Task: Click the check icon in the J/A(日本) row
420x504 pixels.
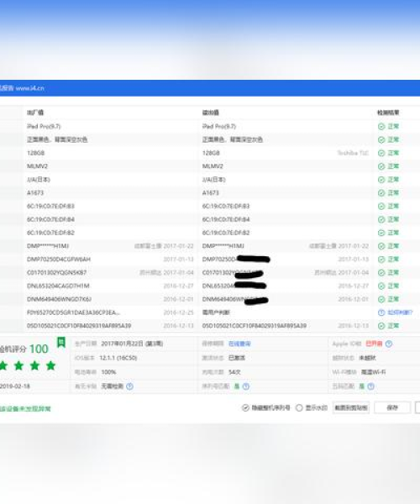Action: click(x=381, y=180)
